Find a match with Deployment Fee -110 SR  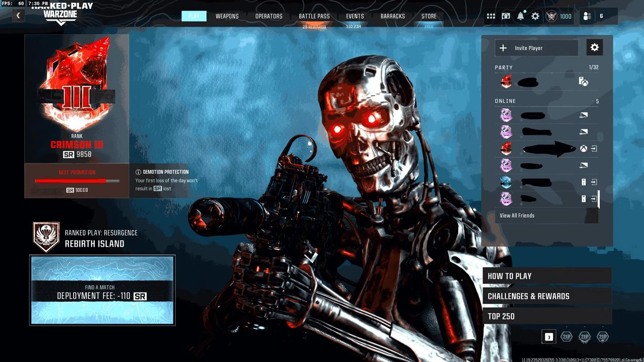[x=102, y=290]
